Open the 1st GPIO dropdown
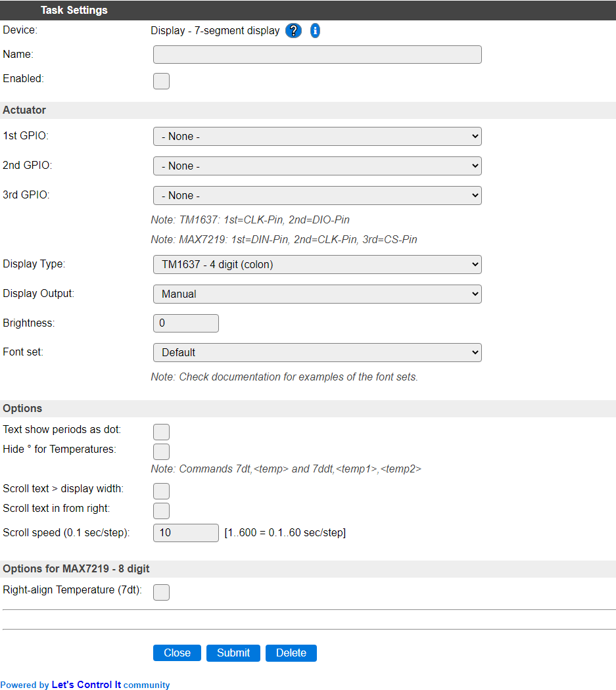616x690 pixels. pos(317,137)
